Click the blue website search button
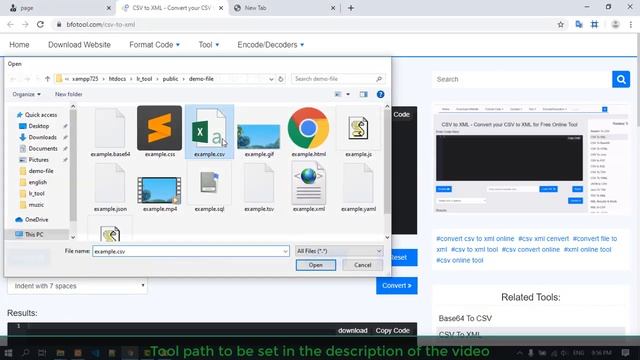Screen dimensions: 640x360 point(621,79)
